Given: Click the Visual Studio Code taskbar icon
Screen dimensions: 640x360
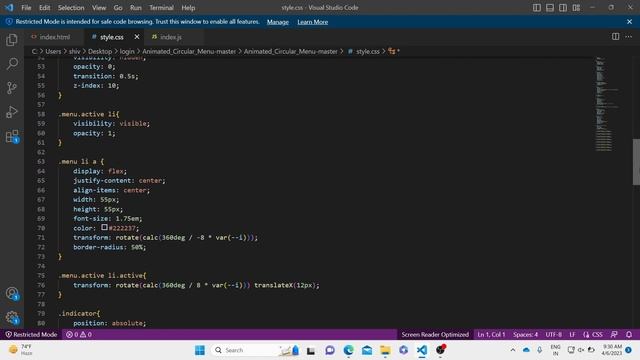Looking at the screenshot, I should pos(422,350).
